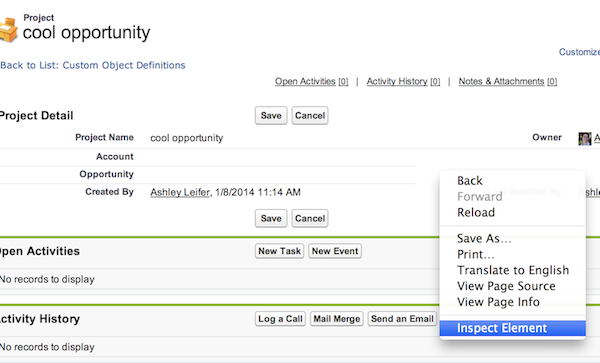Jump to Notes & Attachments section link
600x363 pixels.
[x=508, y=81]
